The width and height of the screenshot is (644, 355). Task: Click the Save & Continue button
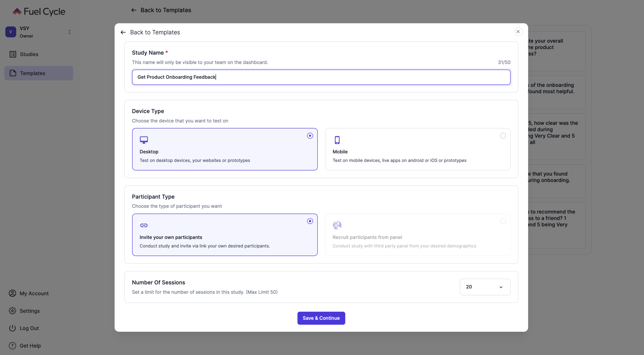tap(321, 318)
